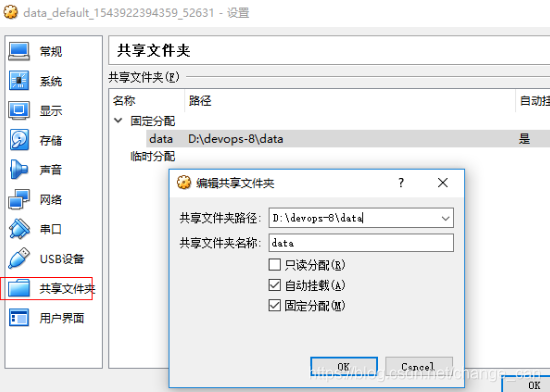Click the 共享文件夹名称 field containing data
Image resolution: width=550 pixels, height=392 pixels.
361,243
